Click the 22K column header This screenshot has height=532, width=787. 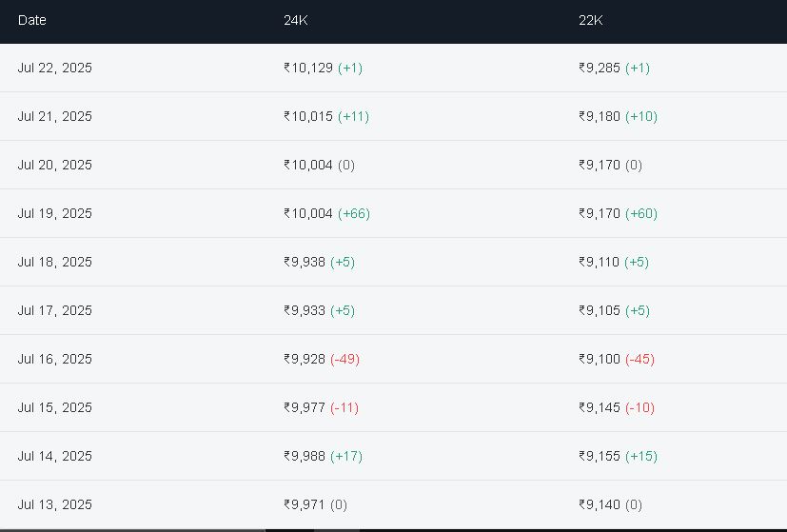point(590,20)
